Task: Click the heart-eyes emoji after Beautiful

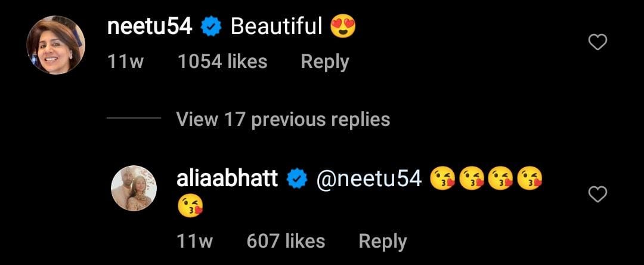Action: tap(343, 27)
